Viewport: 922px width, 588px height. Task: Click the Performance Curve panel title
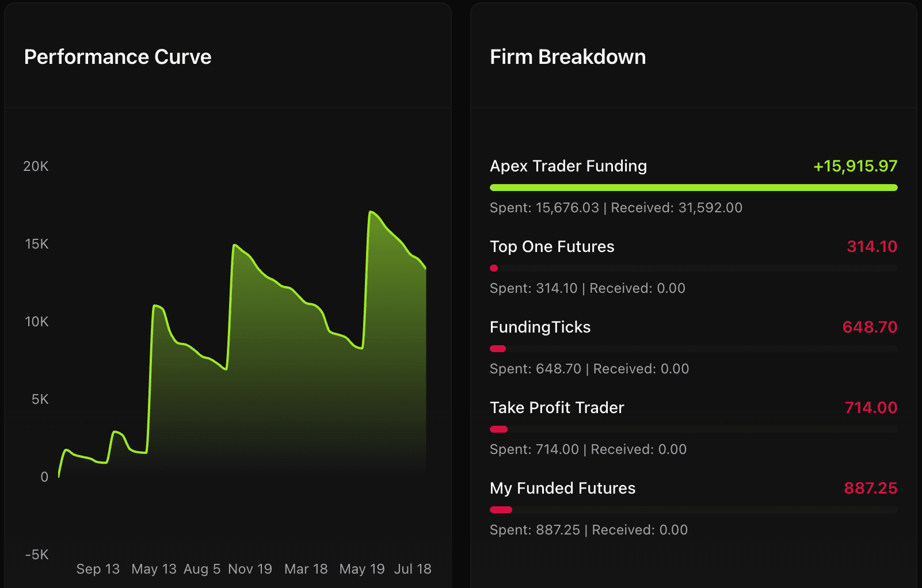click(x=117, y=56)
